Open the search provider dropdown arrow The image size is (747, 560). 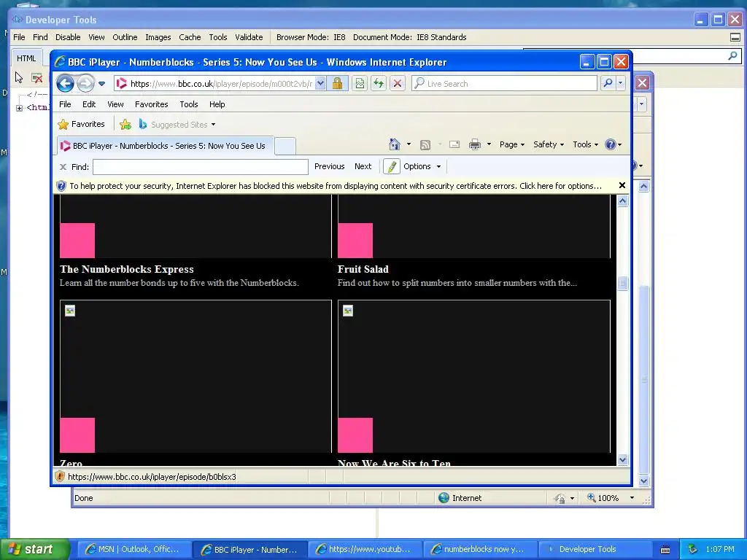click(x=620, y=83)
